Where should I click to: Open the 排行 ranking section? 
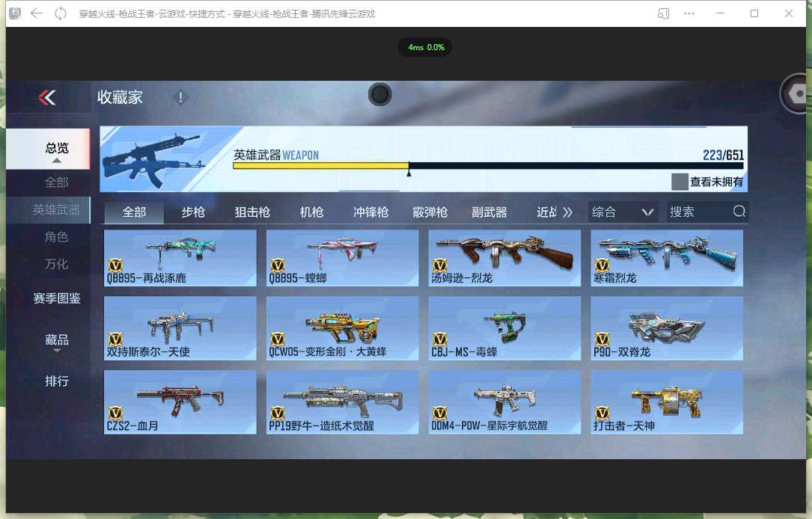[56, 381]
